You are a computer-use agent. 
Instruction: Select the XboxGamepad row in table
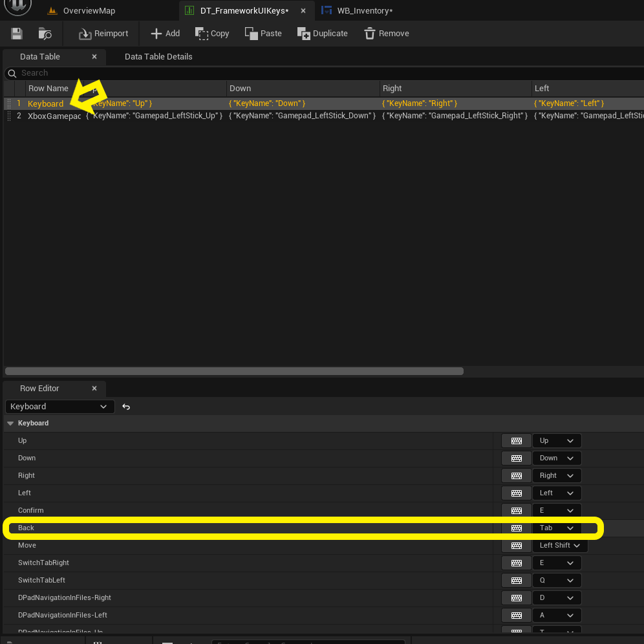point(54,116)
